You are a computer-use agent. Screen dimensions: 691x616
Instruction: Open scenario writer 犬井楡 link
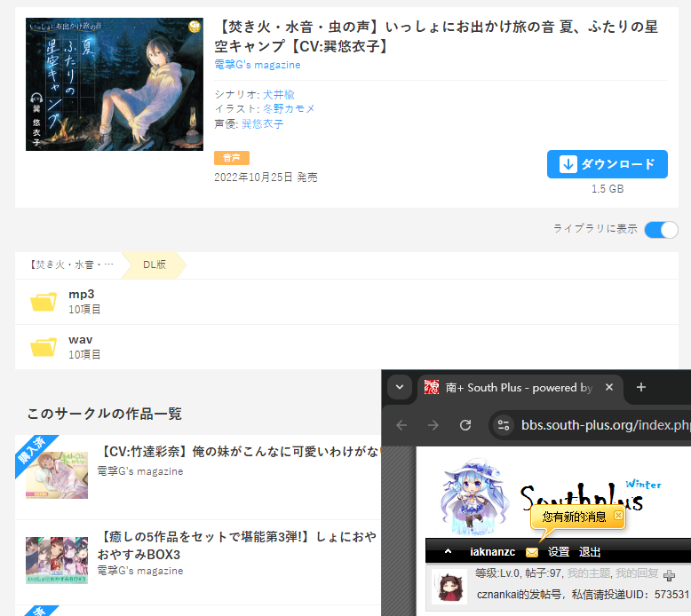279,95
